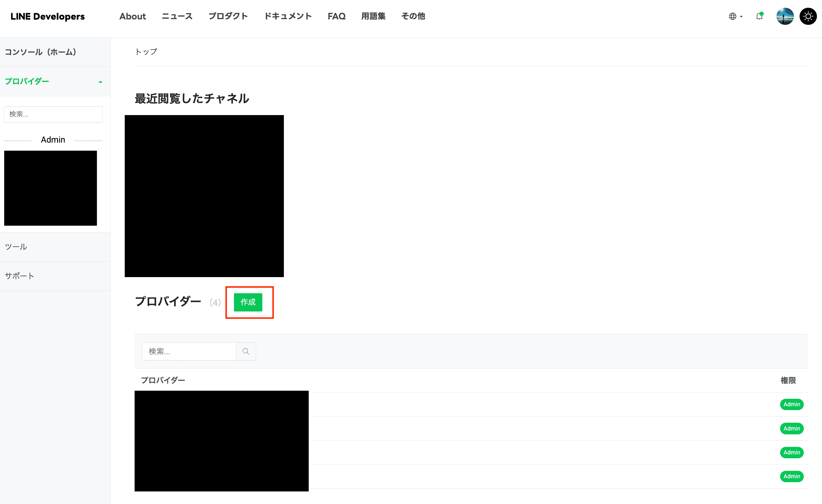Click the green 作成 button

pos(248,302)
